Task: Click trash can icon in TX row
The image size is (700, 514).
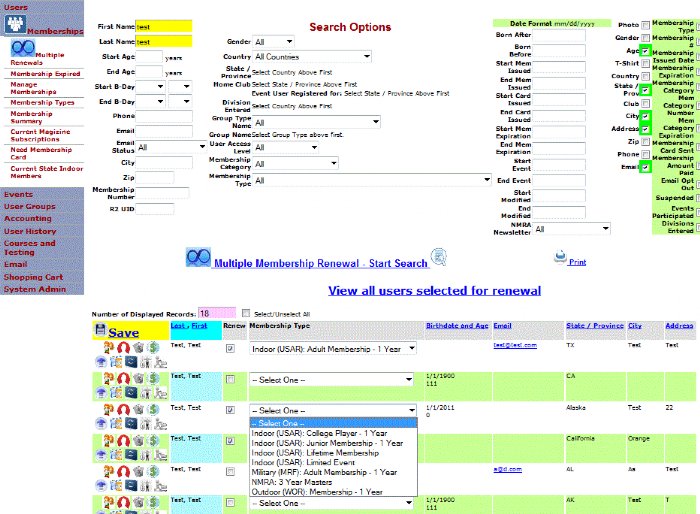Action: [x=138, y=347]
